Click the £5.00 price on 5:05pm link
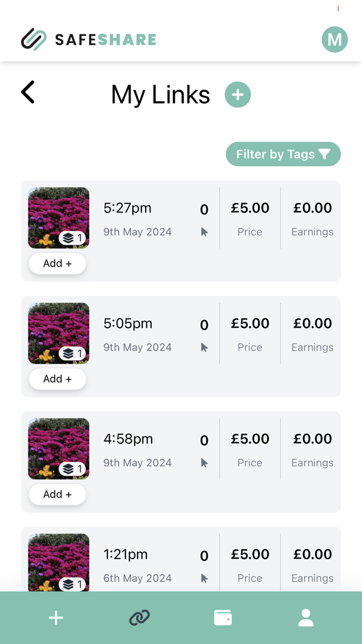The height and width of the screenshot is (644, 362). click(x=250, y=324)
